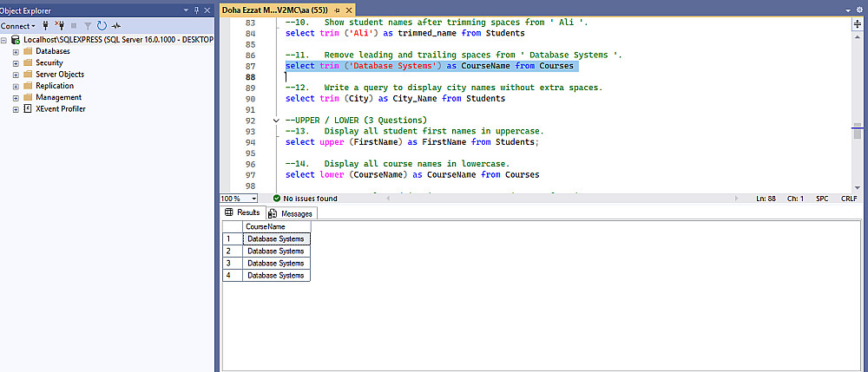Collapse the outlining toggle at line 92
This screenshot has height=372, width=868.
pos(276,120)
